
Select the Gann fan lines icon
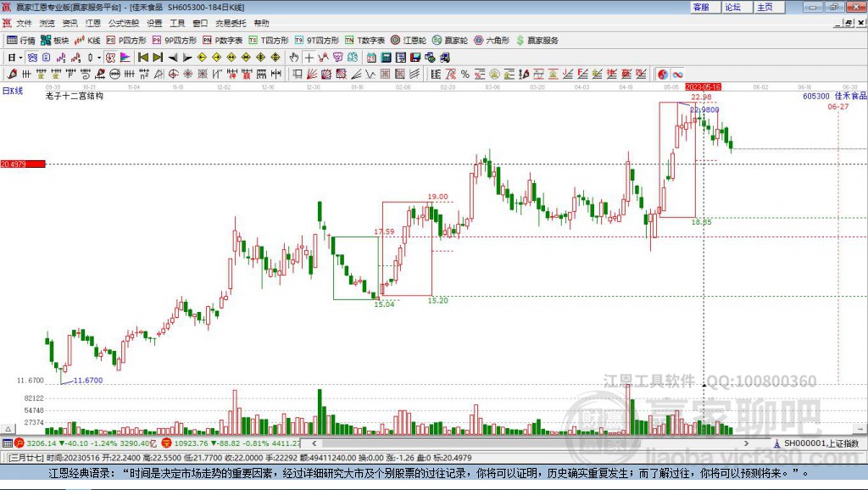[x=312, y=75]
